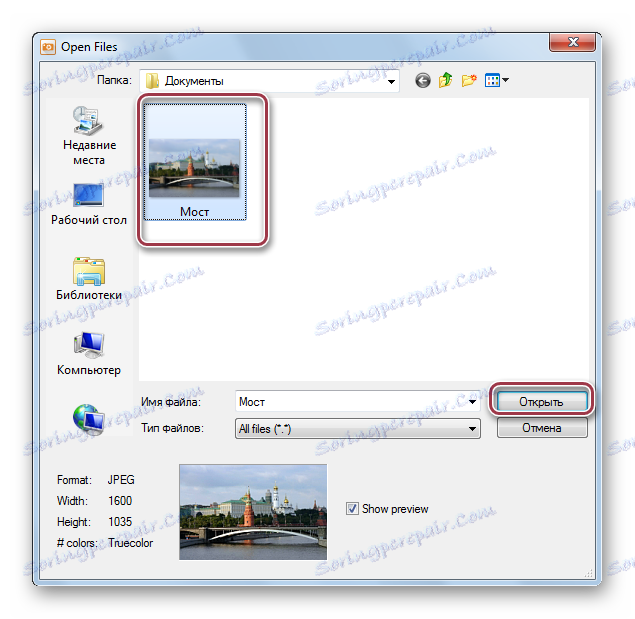Open the Network location icon

click(89, 419)
